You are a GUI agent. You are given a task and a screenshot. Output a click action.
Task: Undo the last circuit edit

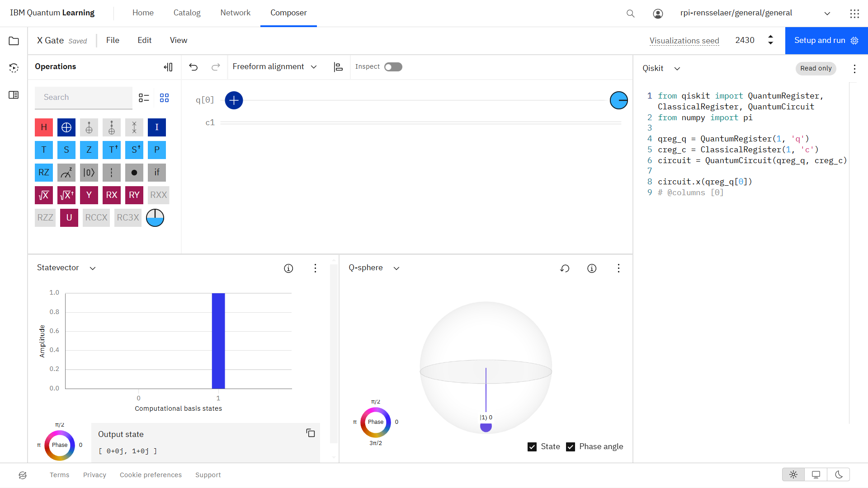point(193,67)
